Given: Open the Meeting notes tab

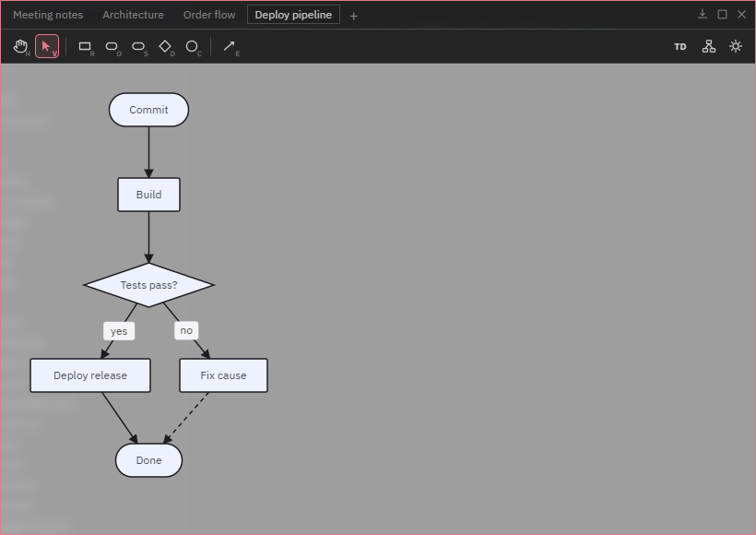Looking at the screenshot, I should pyautogui.click(x=48, y=15).
